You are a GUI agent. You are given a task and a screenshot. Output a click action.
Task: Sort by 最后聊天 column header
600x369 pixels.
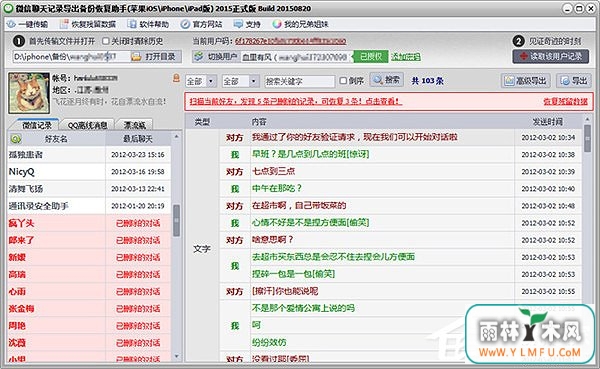[x=138, y=139]
